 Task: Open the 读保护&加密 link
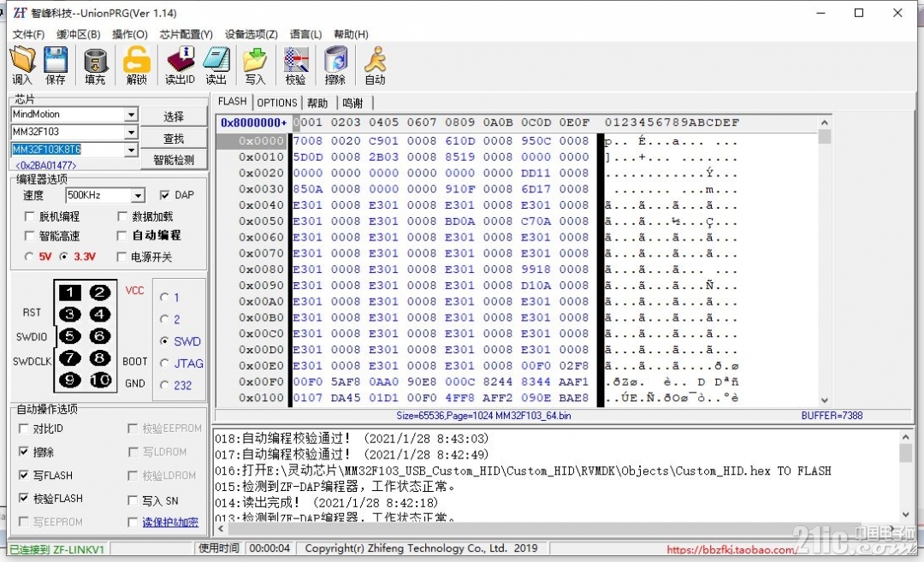point(169,523)
